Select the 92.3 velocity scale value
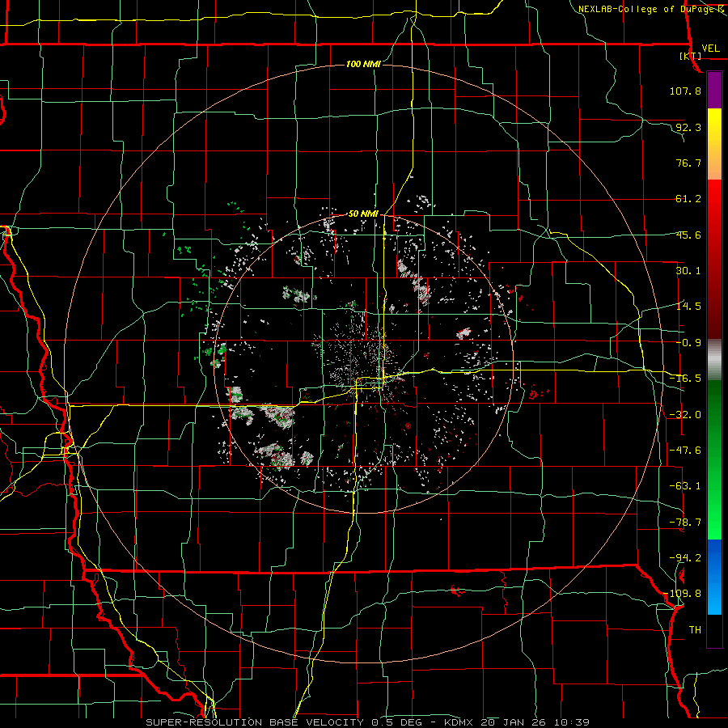The width and height of the screenshot is (728, 728). [688, 127]
